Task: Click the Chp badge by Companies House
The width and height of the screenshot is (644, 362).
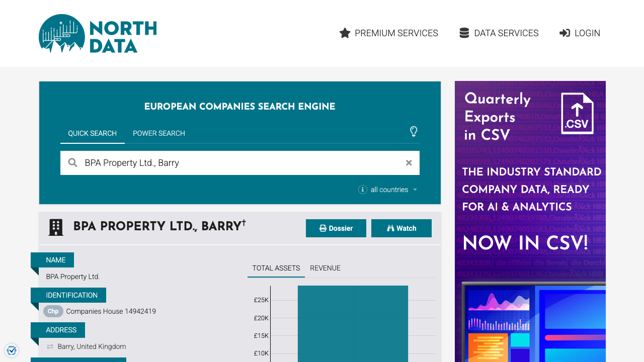Action: pos(53,311)
